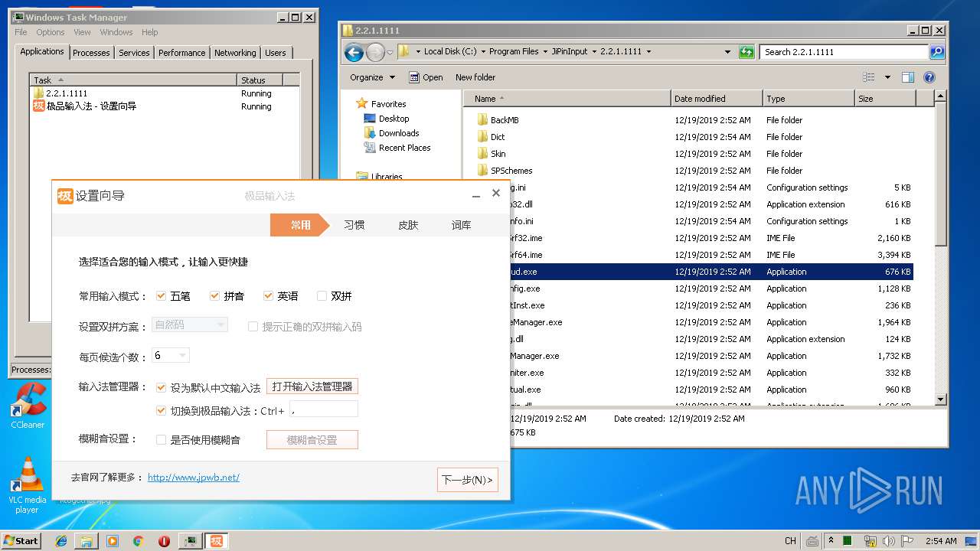
Task: Click New folder in Explorer toolbar
Action: (475, 77)
